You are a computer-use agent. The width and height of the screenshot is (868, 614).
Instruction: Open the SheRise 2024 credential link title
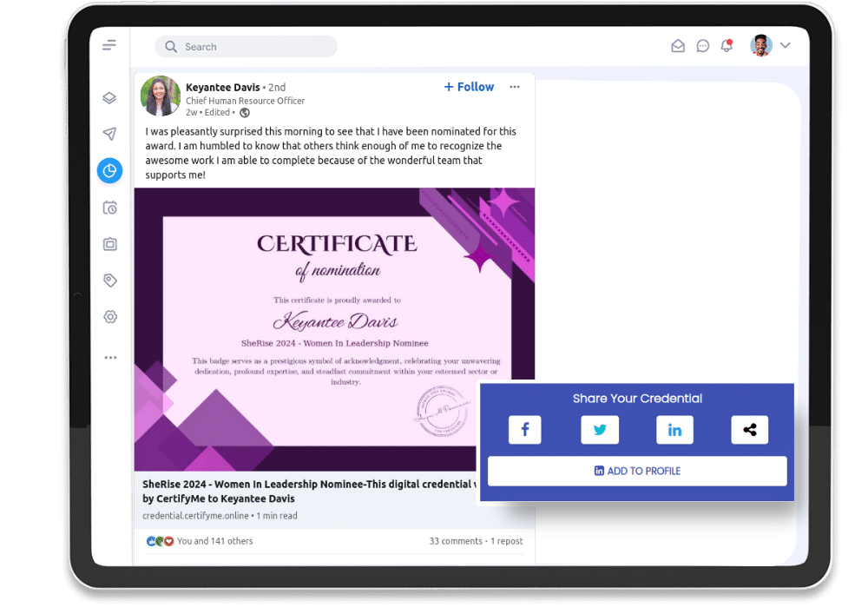coord(309,491)
